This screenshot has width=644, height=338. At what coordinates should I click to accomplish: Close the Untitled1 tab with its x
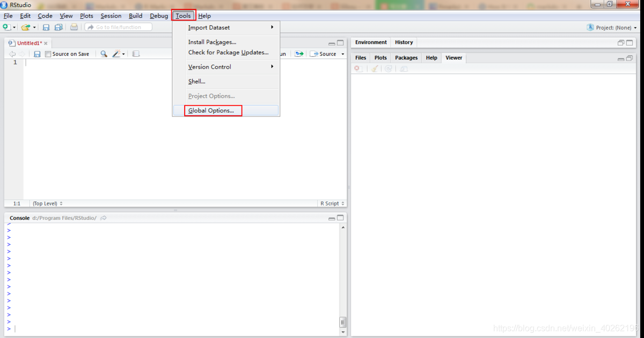click(x=46, y=43)
